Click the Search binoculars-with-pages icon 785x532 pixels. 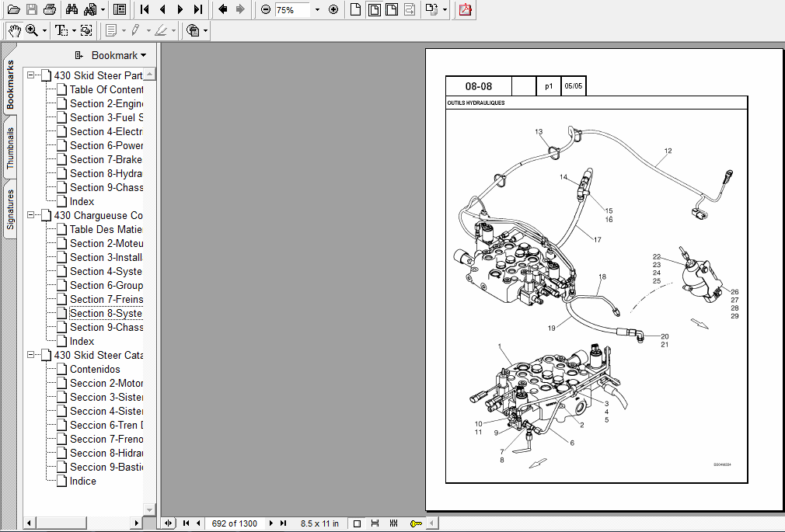[x=90, y=9]
